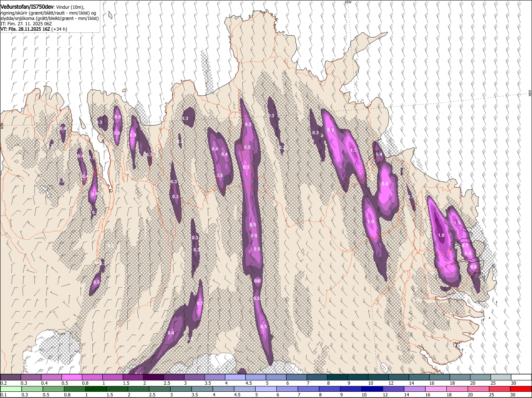Click the lower-row green swatch labeled 0.5

coord(53,389)
